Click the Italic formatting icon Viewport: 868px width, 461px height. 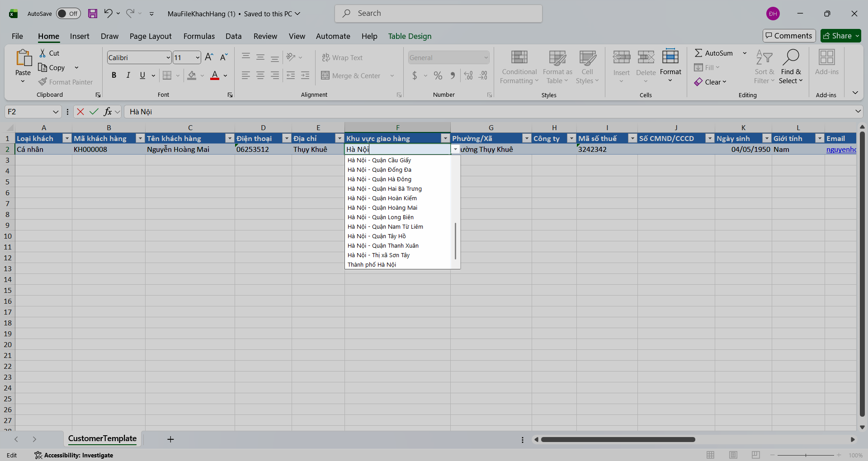pyautogui.click(x=128, y=75)
